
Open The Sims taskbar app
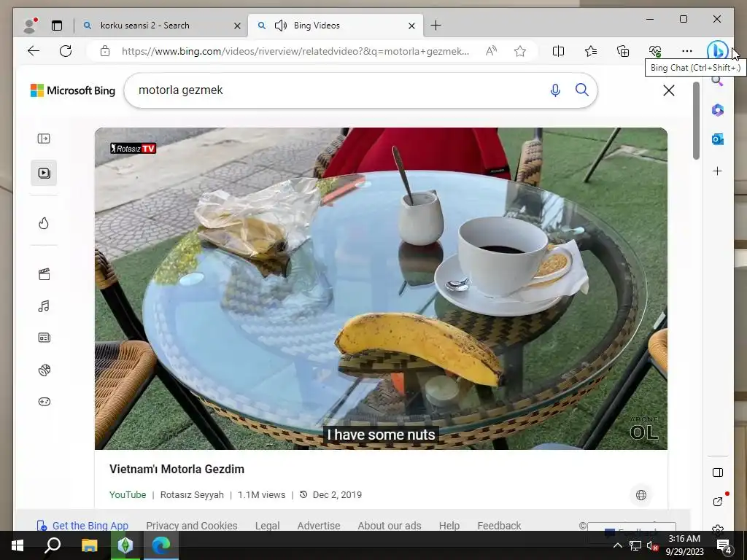[125, 545]
